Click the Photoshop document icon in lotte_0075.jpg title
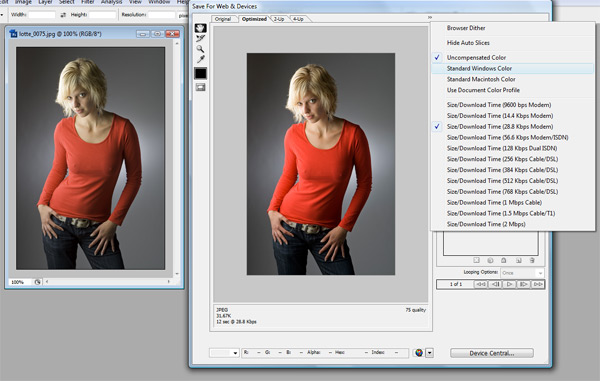 coord(13,34)
